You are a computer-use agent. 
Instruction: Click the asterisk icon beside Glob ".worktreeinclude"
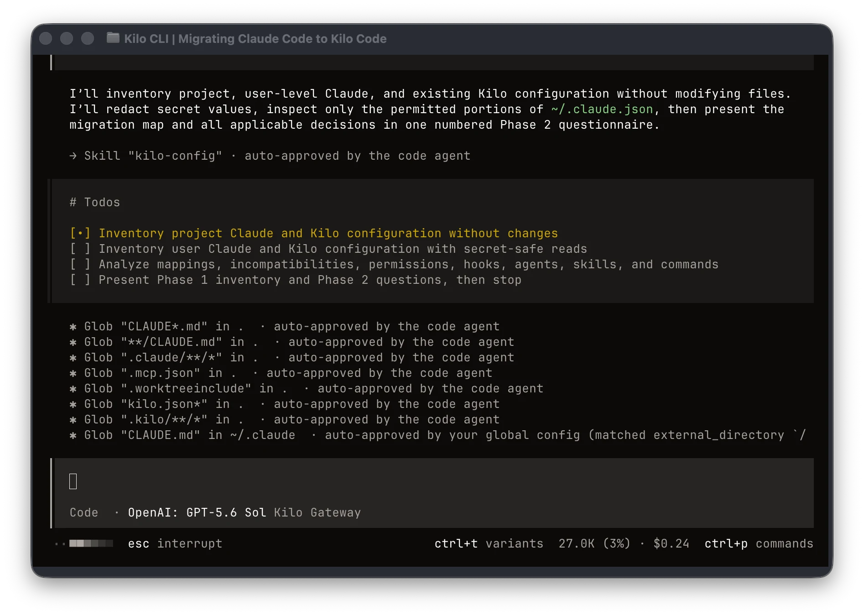tap(73, 389)
